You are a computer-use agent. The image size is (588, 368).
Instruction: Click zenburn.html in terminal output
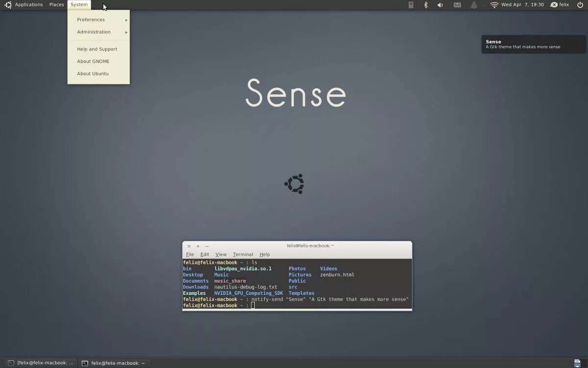[x=337, y=275]
